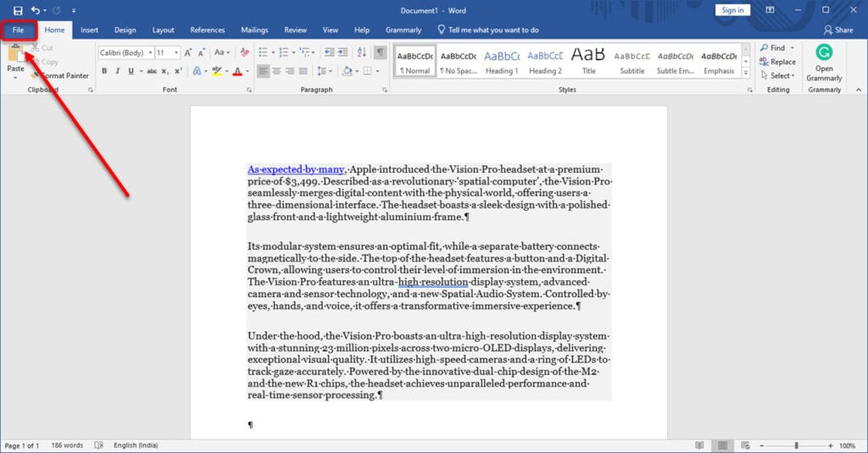Image resolution: width=868 pixels, height=453 pixels.
Task: Open the Find dropdown arrow
Action: tap(793, 47)
